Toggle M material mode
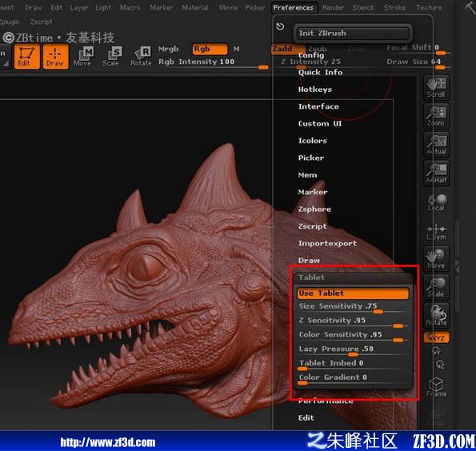Screen dimensions: 476x451 236,49
